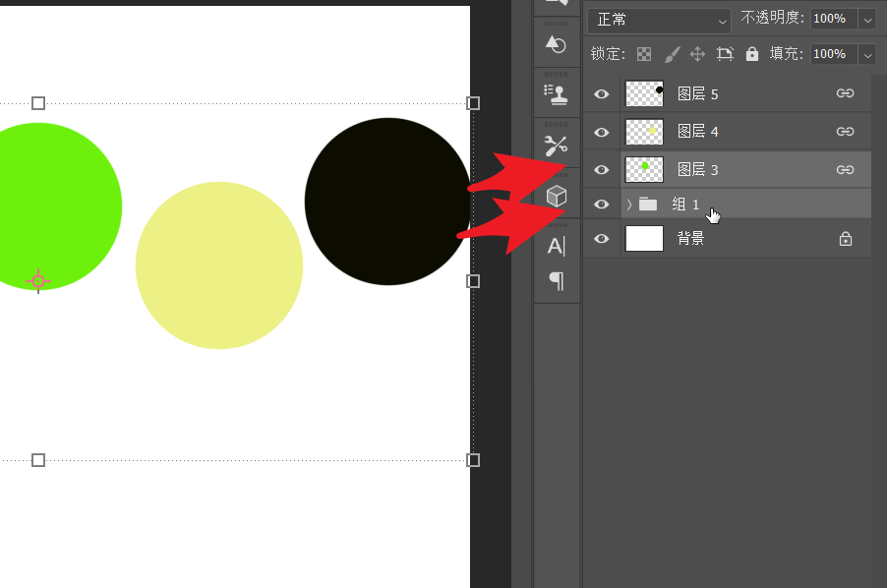Select the 图层 4 layer
Image resolution: width=887 pixels, height=588 pixels.
(x=747, y=132)
